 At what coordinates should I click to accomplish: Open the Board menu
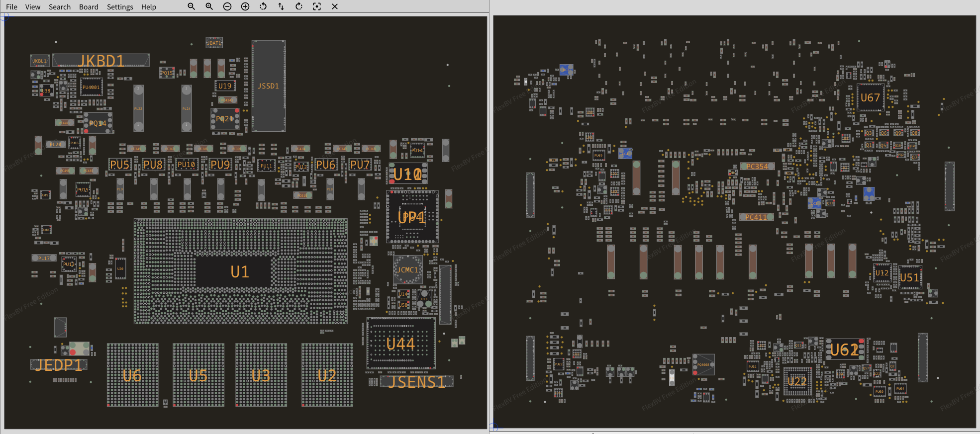point(89,7)
